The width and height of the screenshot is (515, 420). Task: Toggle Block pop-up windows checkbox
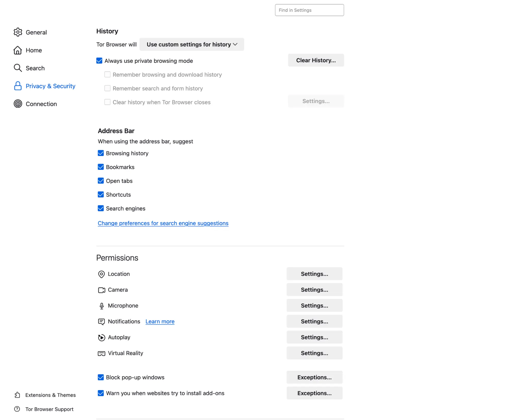(101, 377)
